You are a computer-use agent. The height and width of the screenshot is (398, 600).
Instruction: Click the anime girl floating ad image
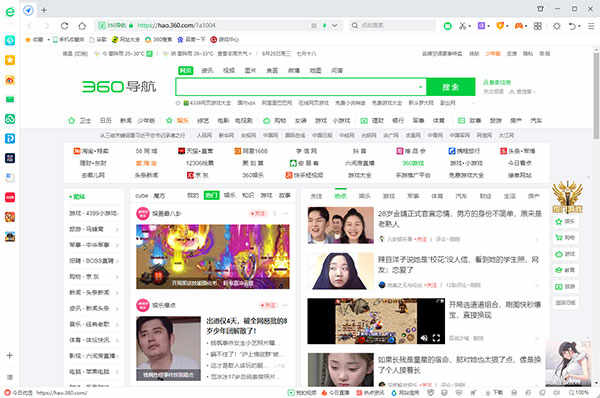568,363
